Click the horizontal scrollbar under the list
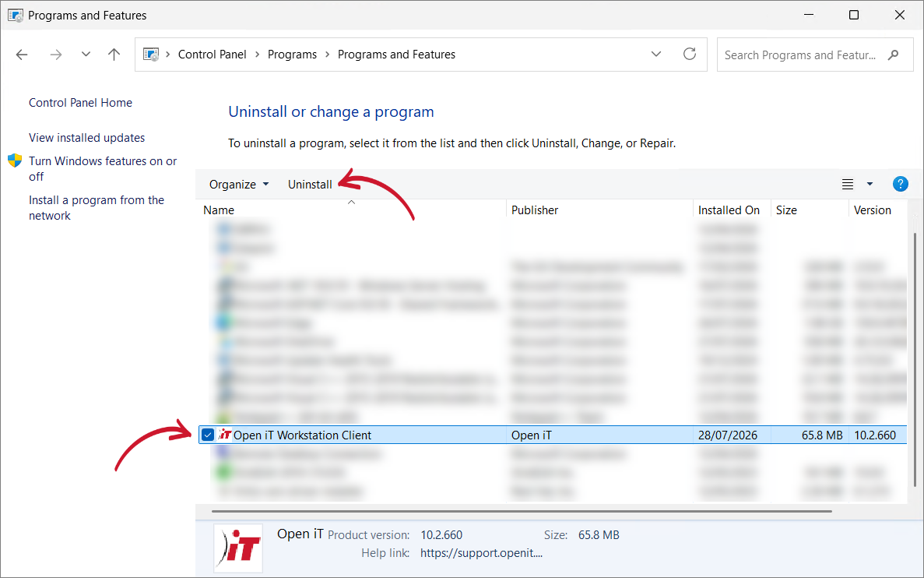 (x=522, y=511)
